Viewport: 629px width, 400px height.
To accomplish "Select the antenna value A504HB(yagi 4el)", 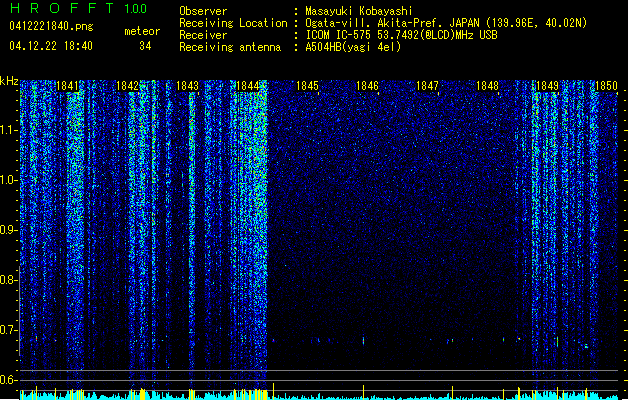I will (353, 47).
